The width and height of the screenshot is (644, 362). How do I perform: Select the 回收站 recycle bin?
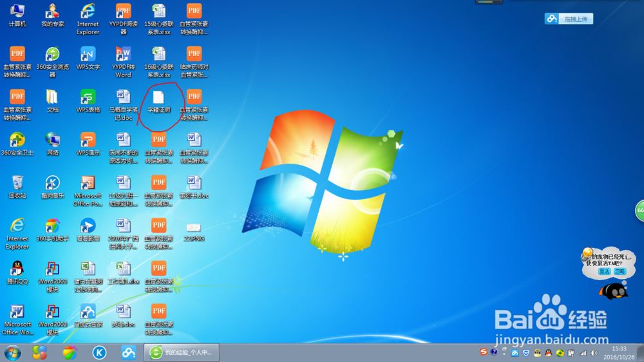[17, 187]
